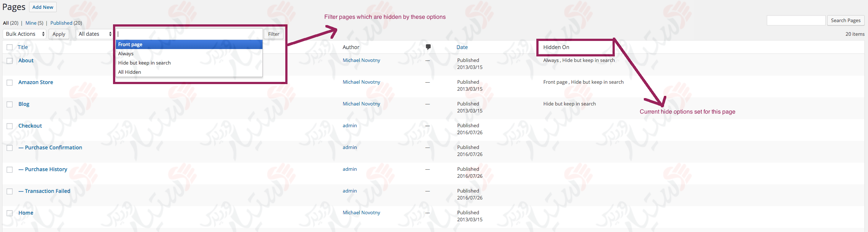
Task: Open the Mine pages view
Action: coord(31,23)
